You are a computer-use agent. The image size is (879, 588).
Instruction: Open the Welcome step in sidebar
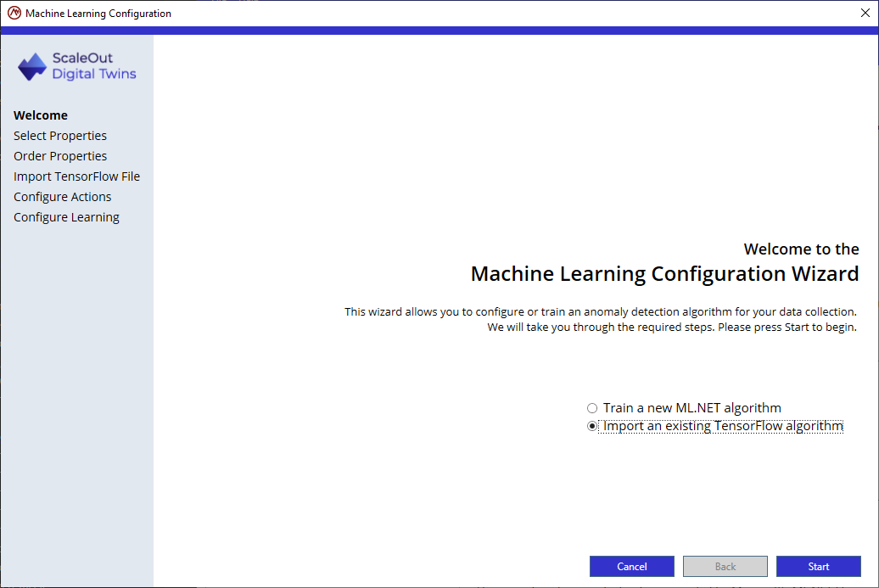pos(41,115)
